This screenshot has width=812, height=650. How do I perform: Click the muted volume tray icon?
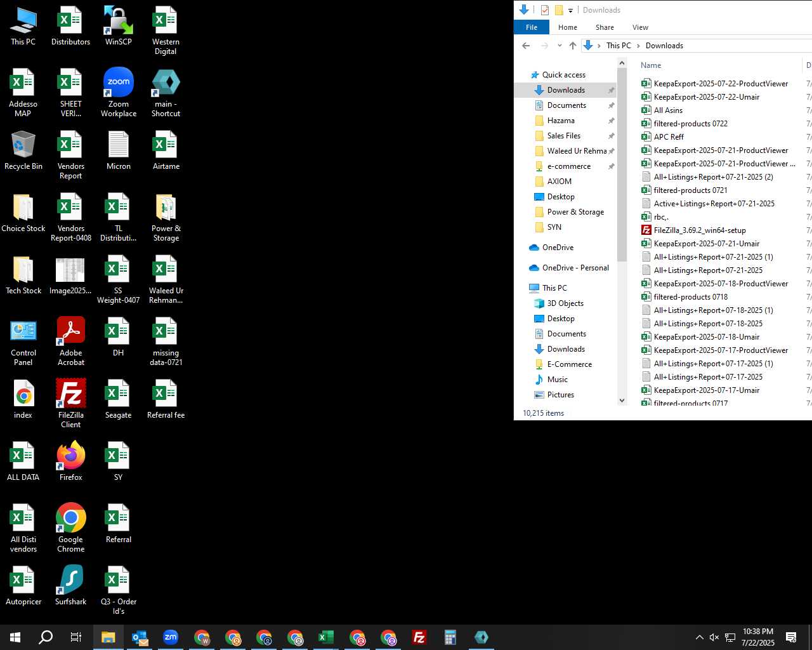[714, 637]
